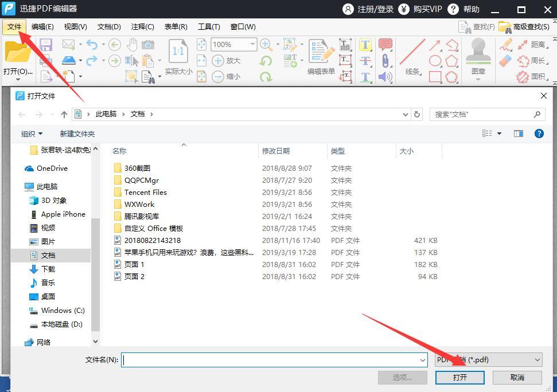Click the 搜索"文档" search box
This screenshot has height=392, width=557.
(487, 114)
